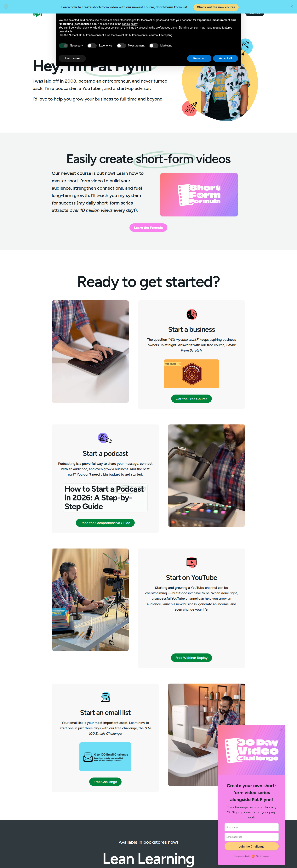297x868 pixels.
Task: Close the 30 Day Video Challenge popup
Action: click(280, 730)
